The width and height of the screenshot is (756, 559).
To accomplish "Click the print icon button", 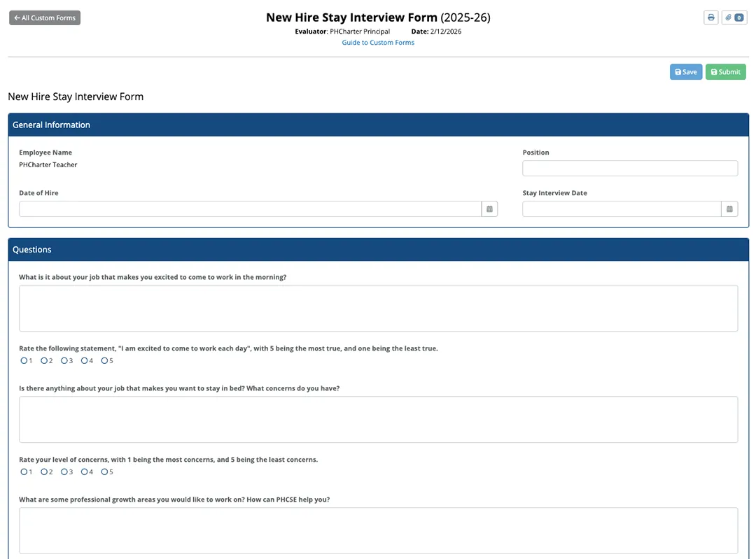I will pos(710,17).
